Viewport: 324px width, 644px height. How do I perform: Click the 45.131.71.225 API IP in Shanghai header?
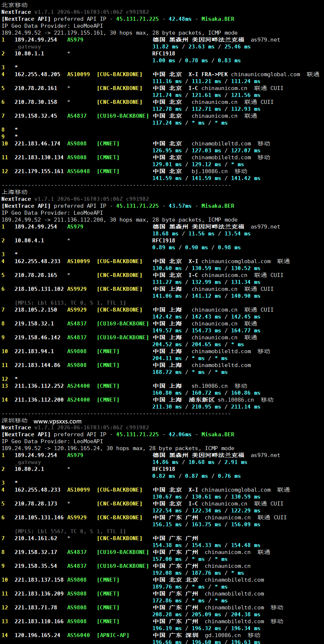(137, 206)
